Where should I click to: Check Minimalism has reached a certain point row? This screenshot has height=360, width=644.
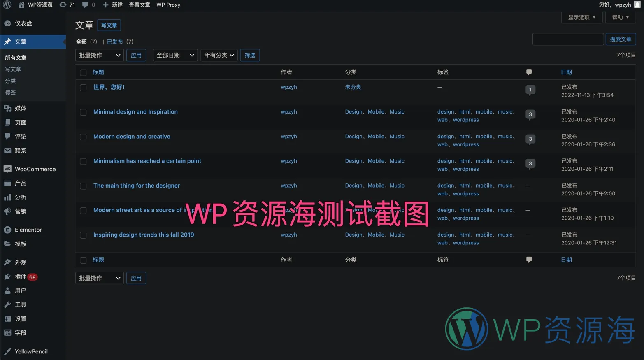[x=83, y=161]
